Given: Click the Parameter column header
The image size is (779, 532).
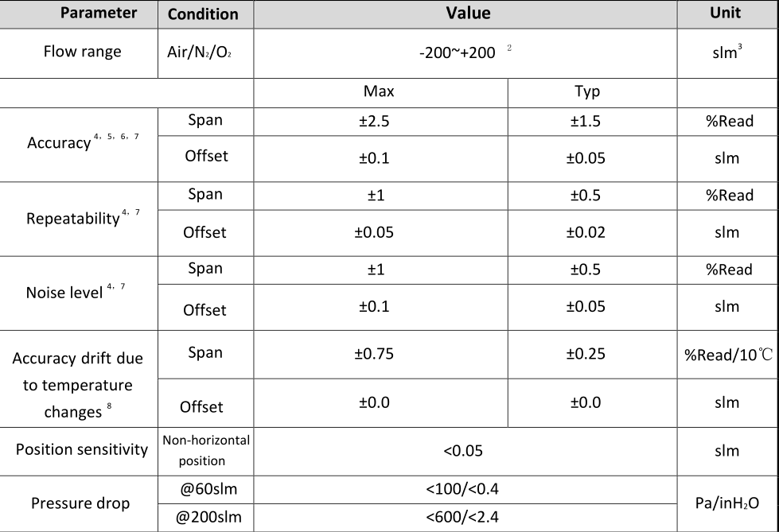Looking at the screenshot, I should click(x=99, y=14).
